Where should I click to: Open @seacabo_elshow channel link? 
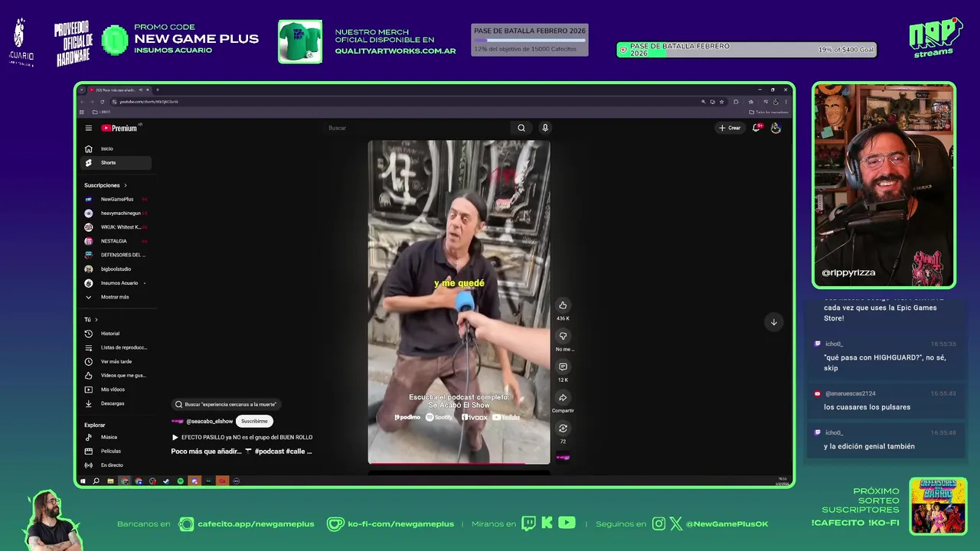(x=209, y=421)
